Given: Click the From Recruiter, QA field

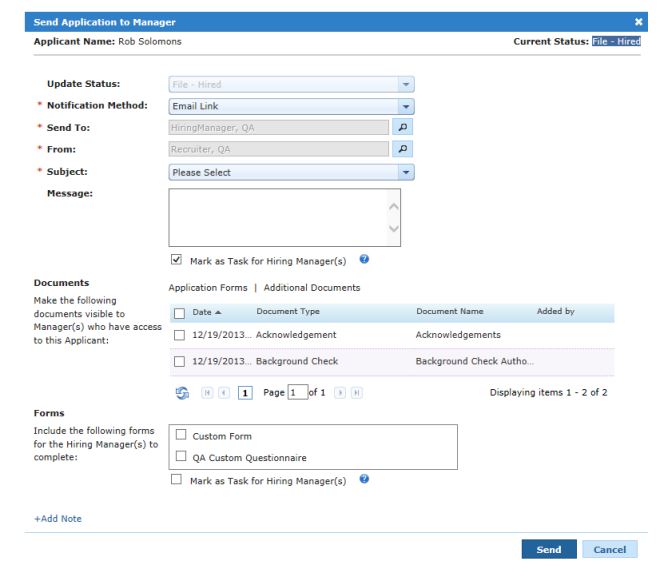Looking at the screenshot, I should [x=279, y=149].
